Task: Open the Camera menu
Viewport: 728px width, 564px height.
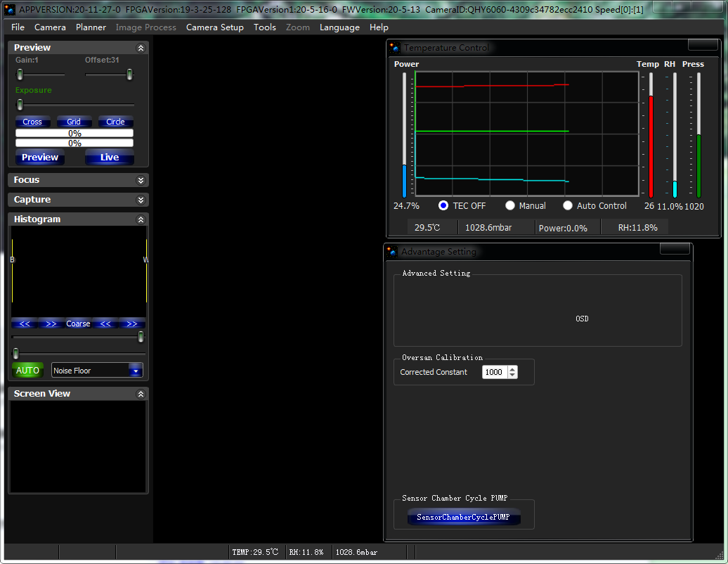Action: (x=50, y=27)
